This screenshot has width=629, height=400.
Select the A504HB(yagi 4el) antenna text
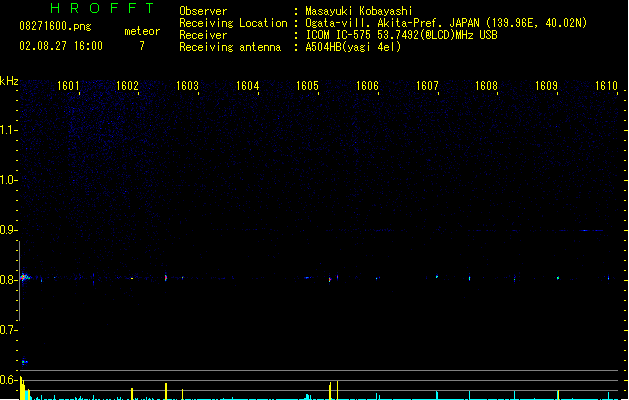pyautogui.click(x=353, y=47)
